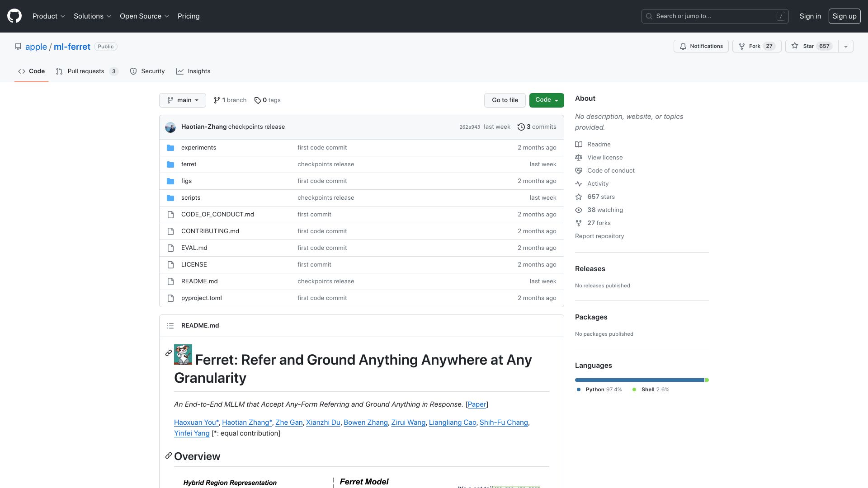Click the experiments folder icon
This screenshot has width=868, height=488.
(x=170, y=148)
